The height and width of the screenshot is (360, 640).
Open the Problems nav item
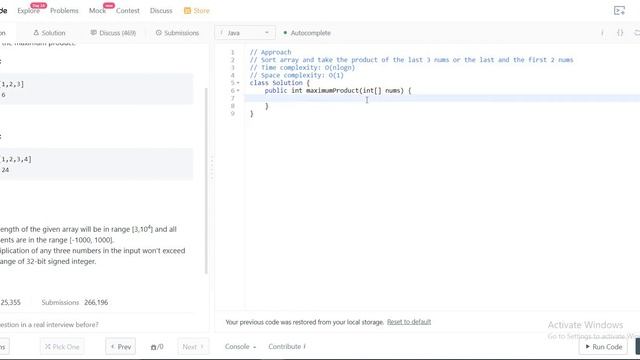coord(64,11)
